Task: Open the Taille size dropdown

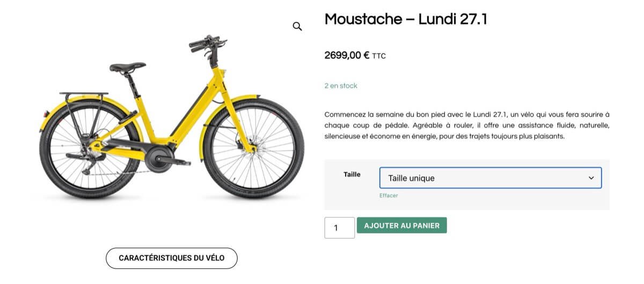Action: pos(483,178)
